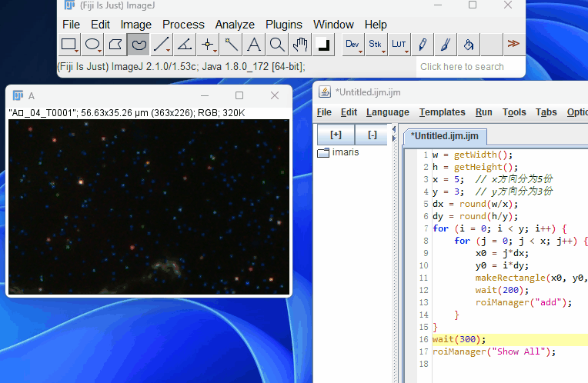588x383 pixels.
Task: Select the Magnifying glass tool
Action: click(x=277, y=45)
